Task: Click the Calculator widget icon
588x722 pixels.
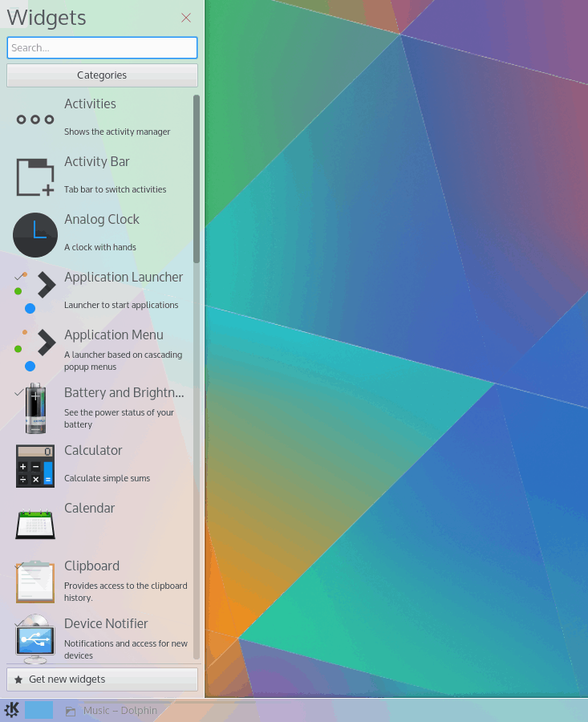Action: [x=35, y=465]
